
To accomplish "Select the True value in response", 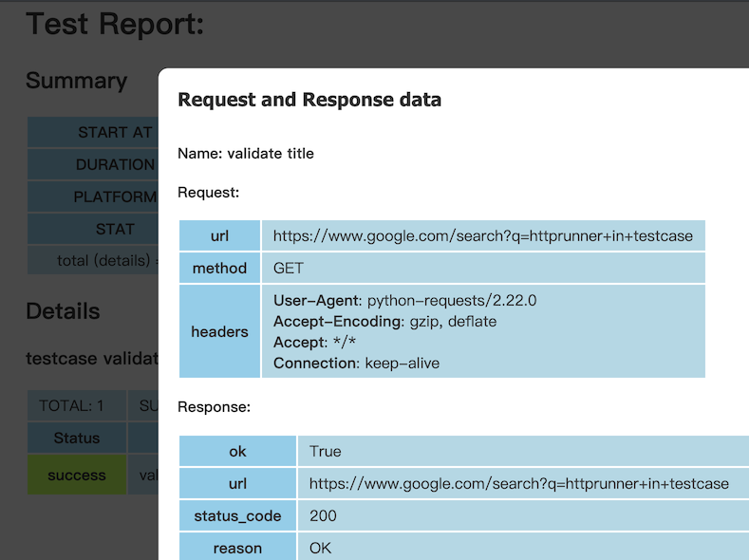I will 325,451.
